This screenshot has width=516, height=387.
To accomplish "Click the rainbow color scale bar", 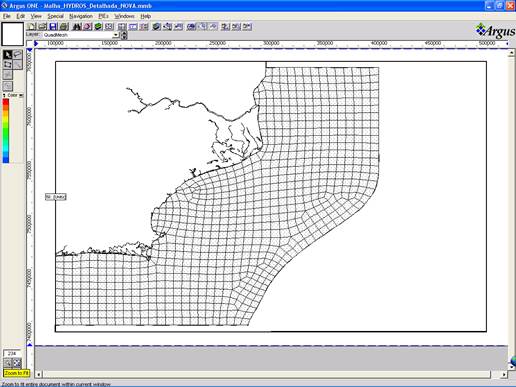I will coord(6,131).
